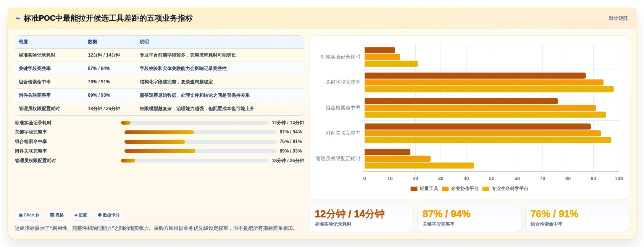Viewport: 644px width, 247px height.
Task: Click the 标准实验记录耗时 progress bar
Action: 195,123
